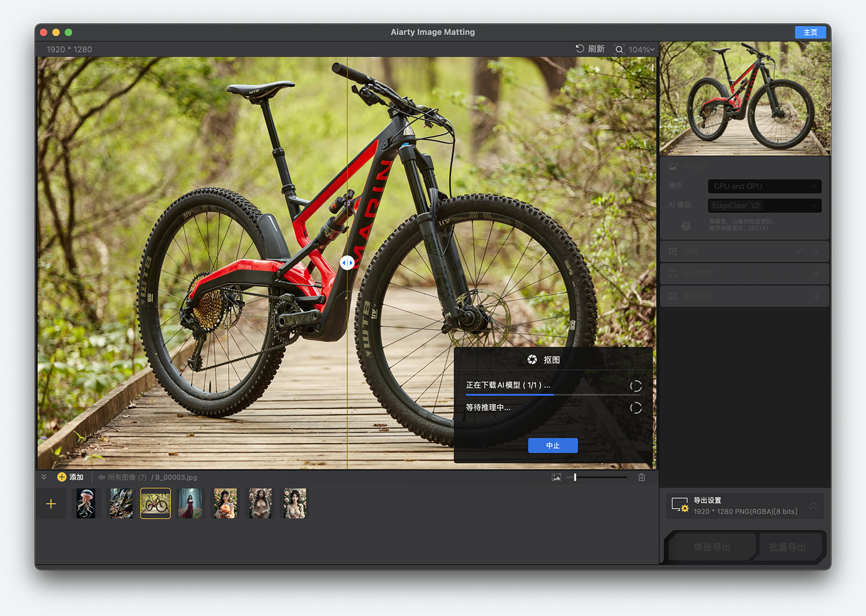Click the 批量导出 batch export button

[x=787, y=547]
